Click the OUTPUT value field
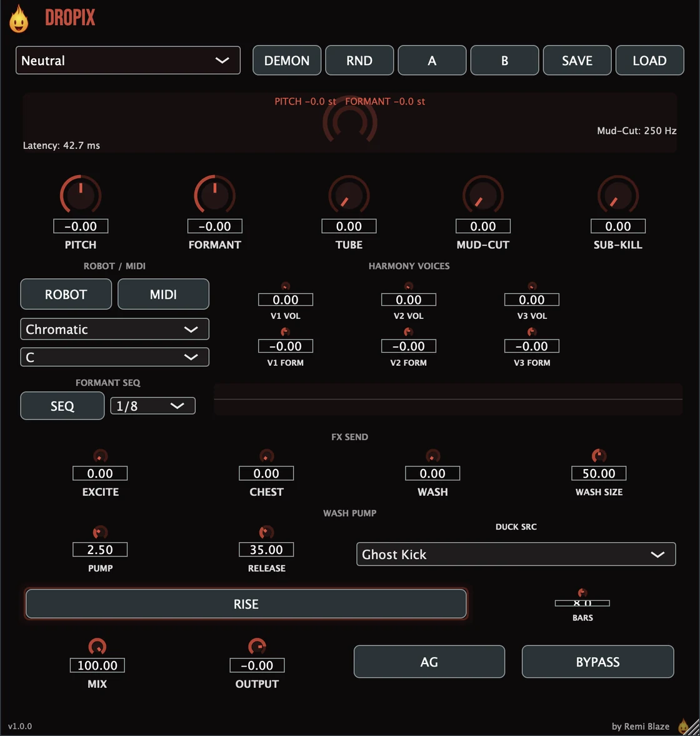 (x=257, y=665)
